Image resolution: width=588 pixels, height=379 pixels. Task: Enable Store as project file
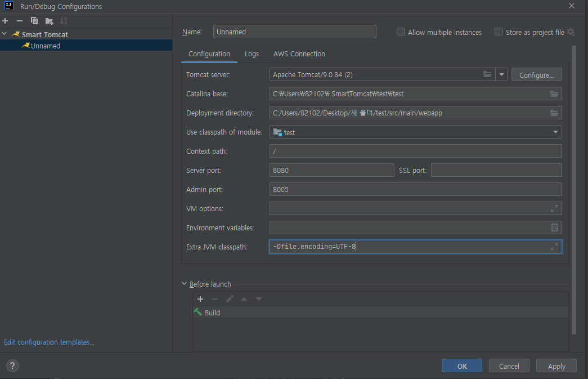point(499,32)
